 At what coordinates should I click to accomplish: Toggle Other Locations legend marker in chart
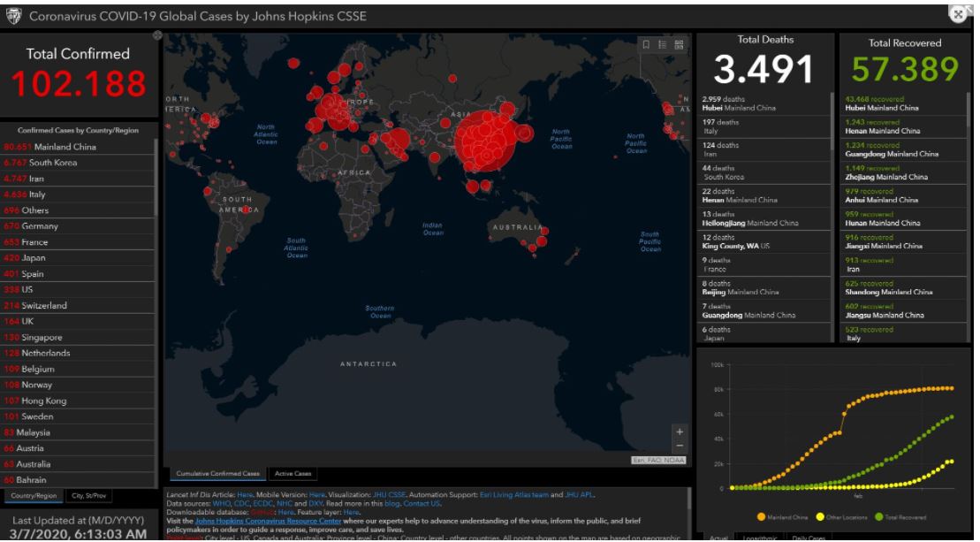[x=820, y=517]
